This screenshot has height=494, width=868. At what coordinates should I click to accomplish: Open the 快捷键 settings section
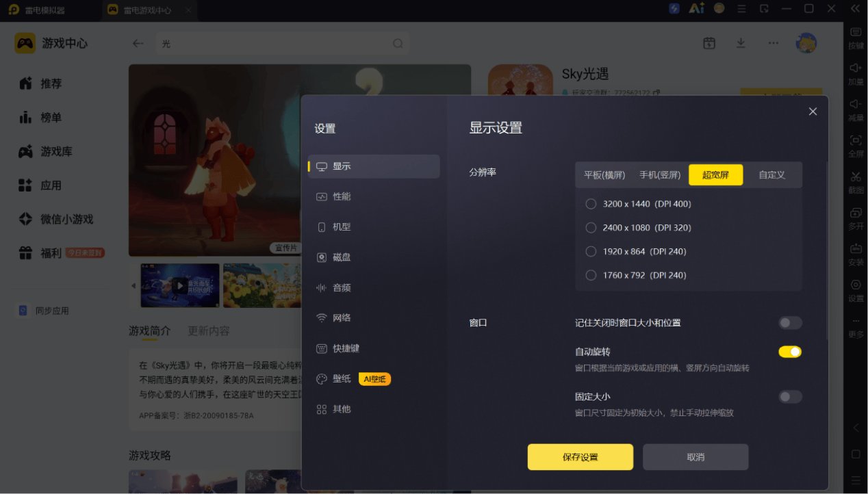click(374, 348)
